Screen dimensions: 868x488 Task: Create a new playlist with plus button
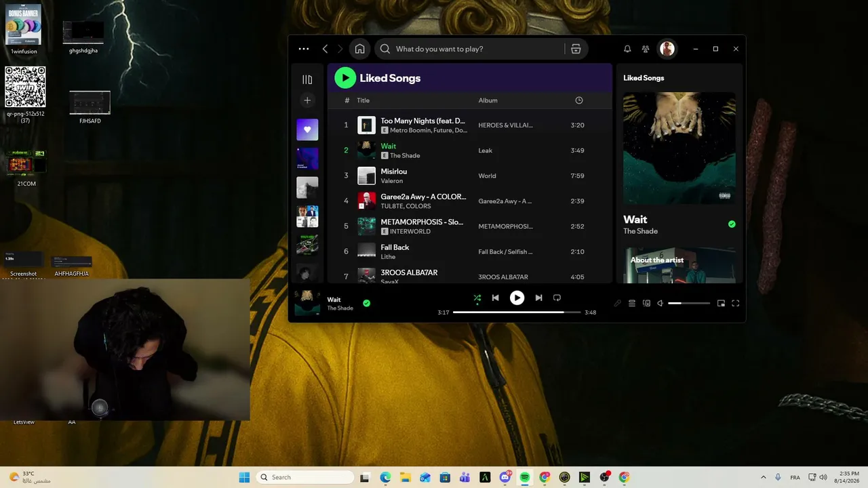point(307,100)
